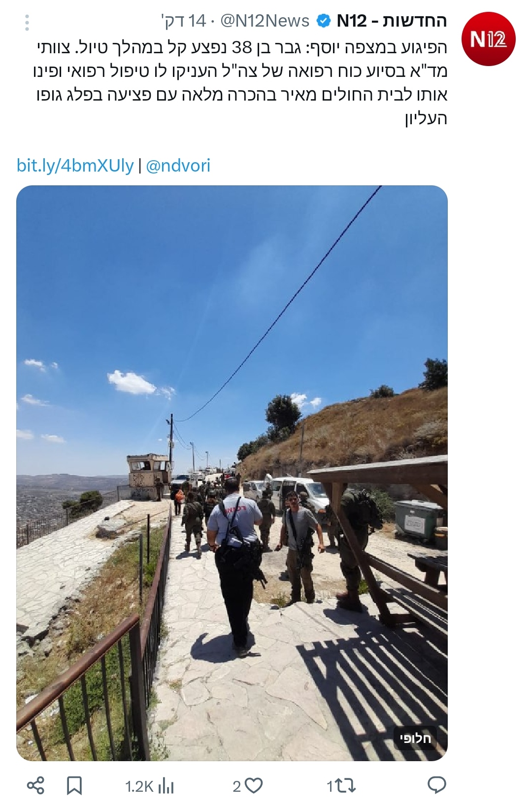This screenshot has height=808, width=532.
Task: Click the 14 דק' timestamp
Action: (x=183, y=21)
